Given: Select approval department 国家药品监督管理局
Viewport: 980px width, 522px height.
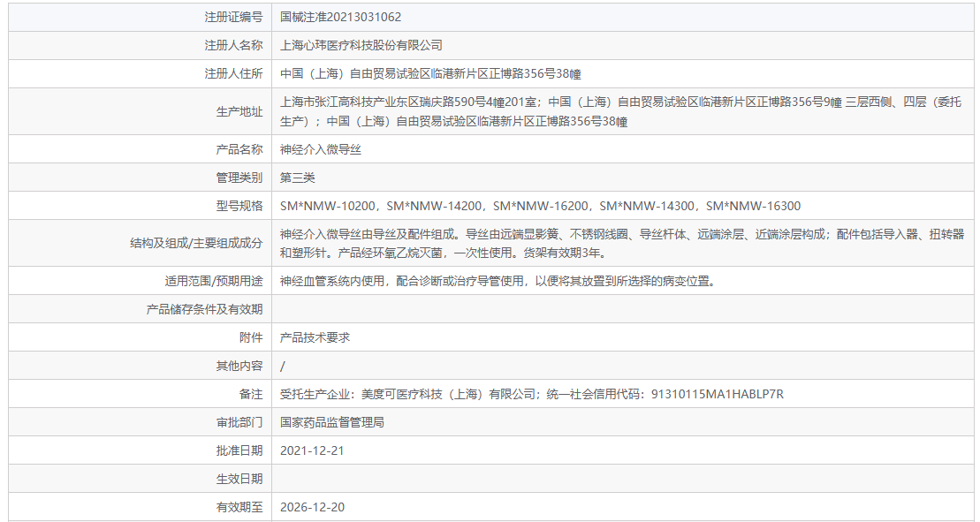Looking at the screenshot, I should coord(332,423).
